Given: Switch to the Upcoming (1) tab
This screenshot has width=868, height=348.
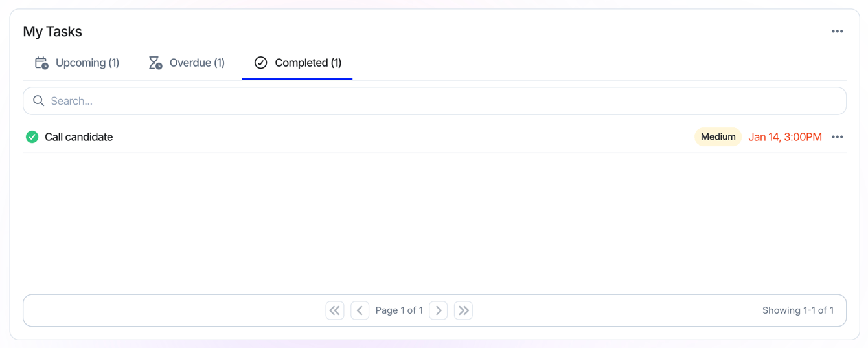Looking at the screenshot, I should 77,63.
